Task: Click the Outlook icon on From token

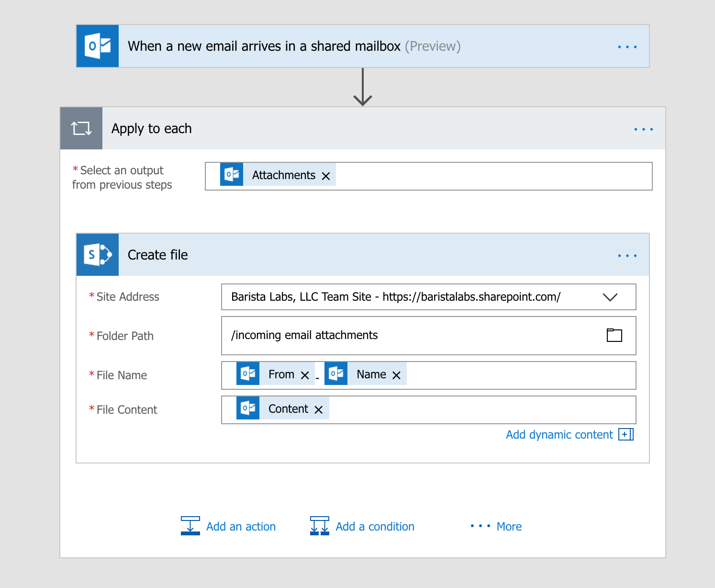Action: pyautogui.click(x=248, y=373)
